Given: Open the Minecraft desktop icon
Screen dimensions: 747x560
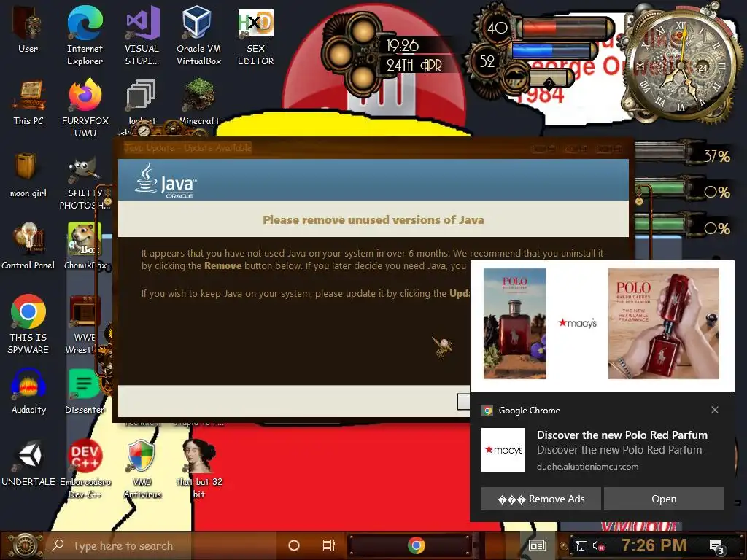Looking at the screenshot, I should tap(198, 101).
